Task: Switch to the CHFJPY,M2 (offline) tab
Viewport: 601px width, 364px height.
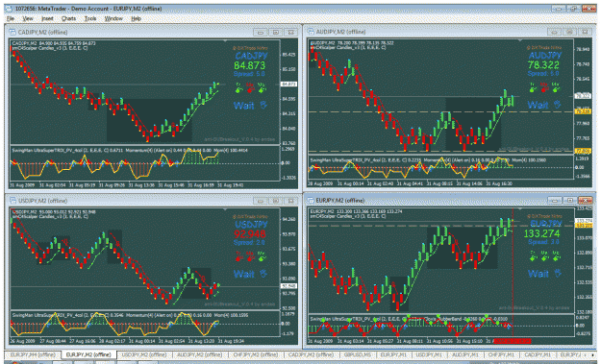Action: [255, 354]
